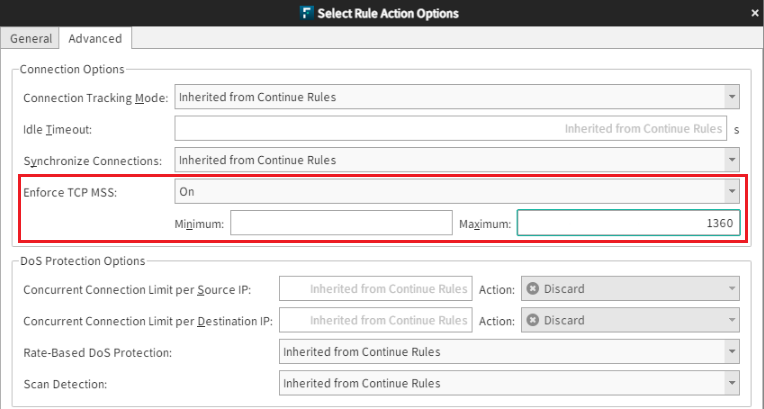Viewport: 764px width, 409px height.
Task: Click Concurrent Connection Limit per Source IP field
Action: [x=374, y=289]
